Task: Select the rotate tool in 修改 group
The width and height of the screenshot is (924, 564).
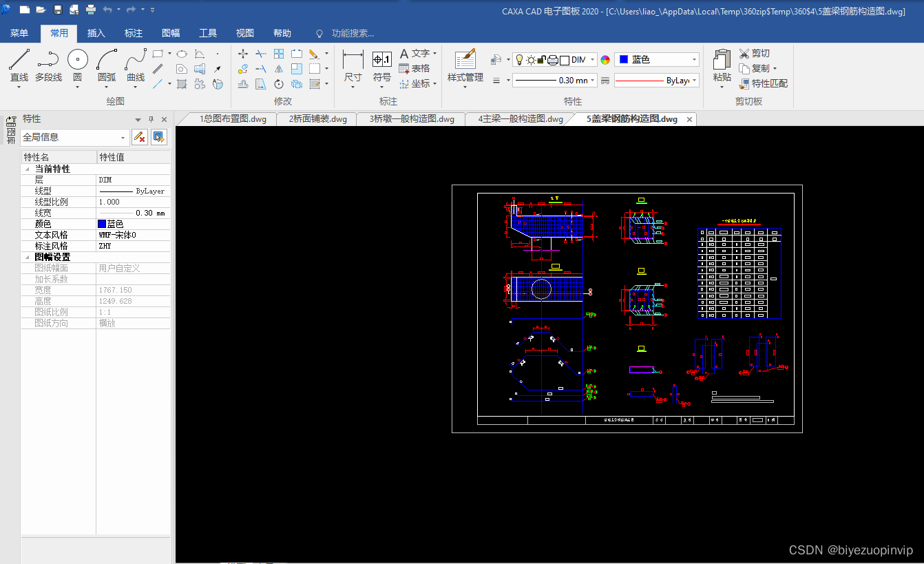Action: click(279, 84)
